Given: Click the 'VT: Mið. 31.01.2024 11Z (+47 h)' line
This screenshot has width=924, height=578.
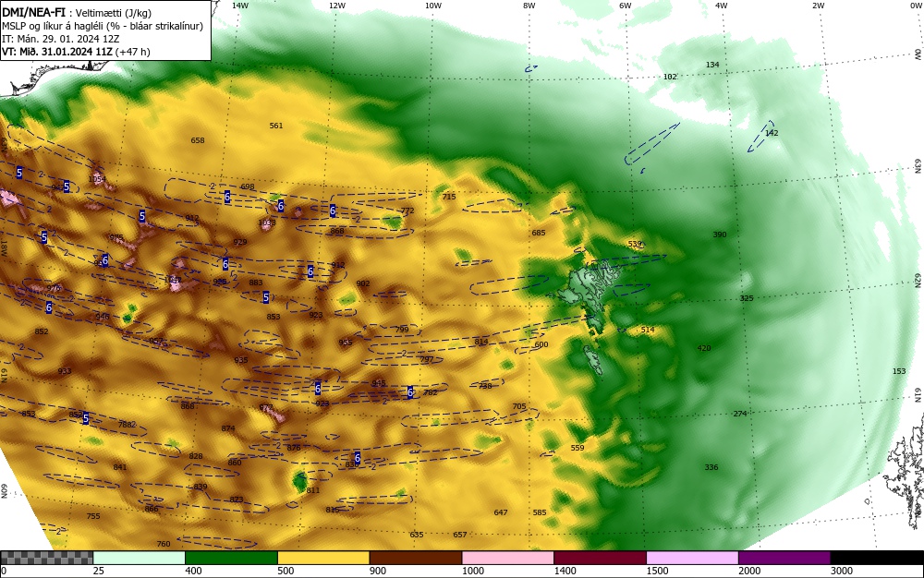Looking at the screenshot, I should (76, 52).
